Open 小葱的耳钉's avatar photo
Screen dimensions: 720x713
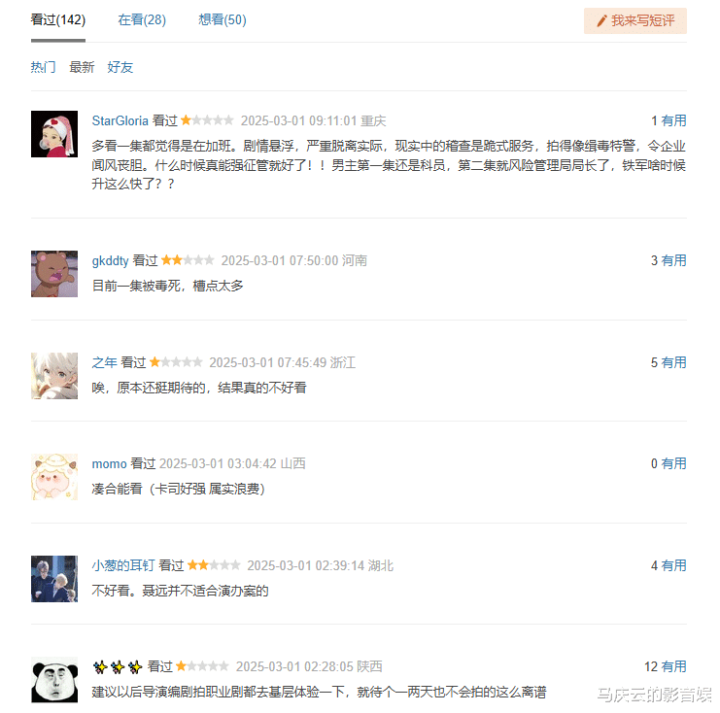pos(54,578)
